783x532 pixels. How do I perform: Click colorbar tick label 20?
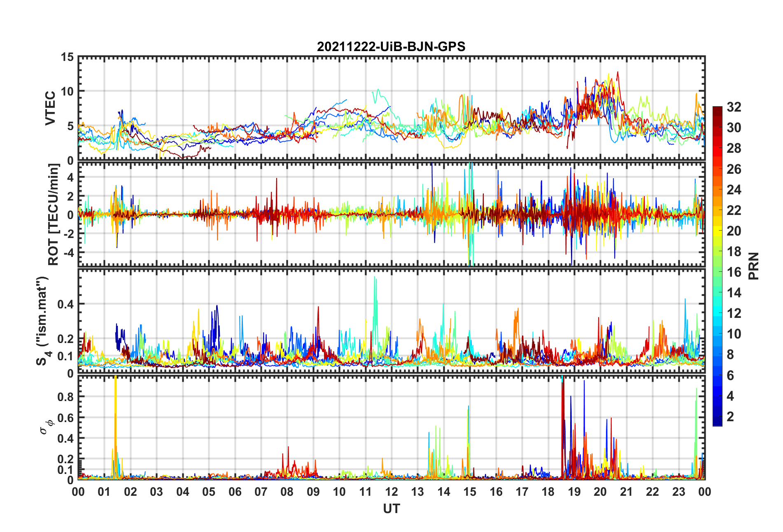click(734, 231)
